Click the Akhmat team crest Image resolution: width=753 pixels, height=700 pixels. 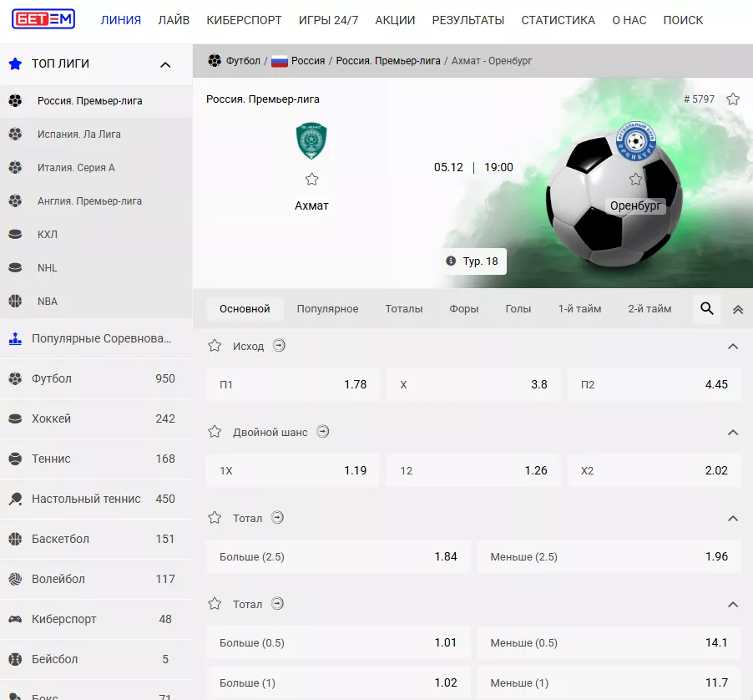(311, 141)
